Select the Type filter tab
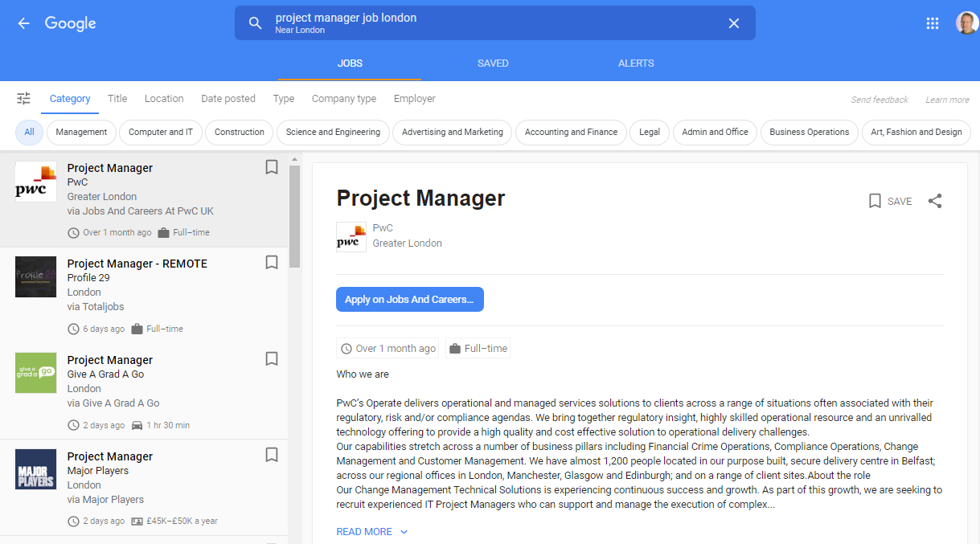 [x=284, y=99]
